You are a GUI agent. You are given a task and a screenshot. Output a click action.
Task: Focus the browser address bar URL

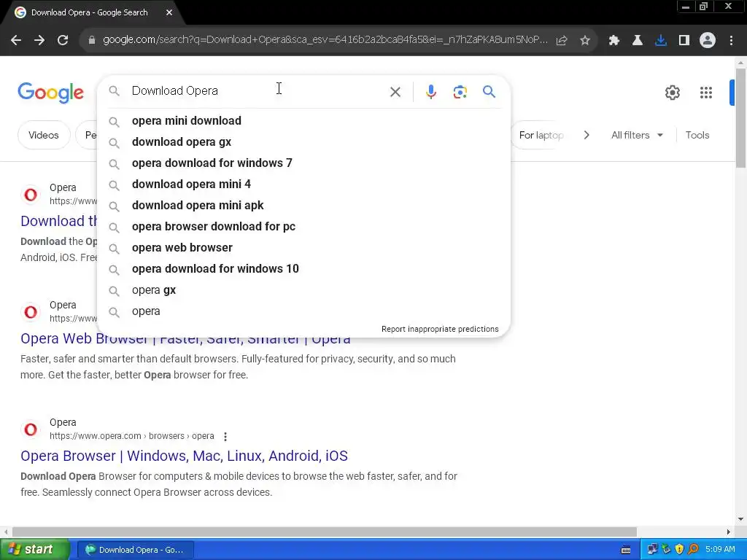[x=325, y=40]
